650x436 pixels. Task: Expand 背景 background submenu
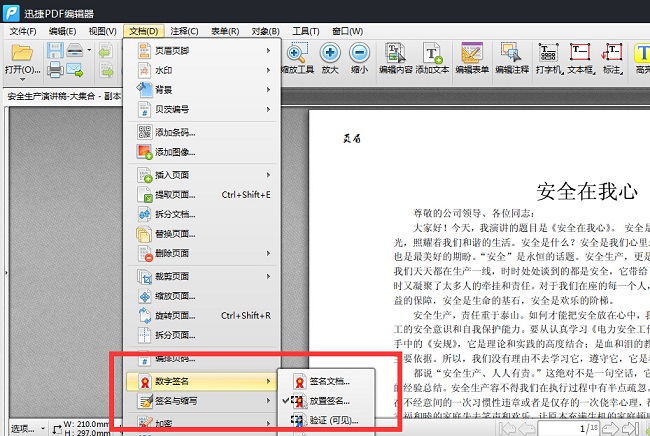click(202, 90)
